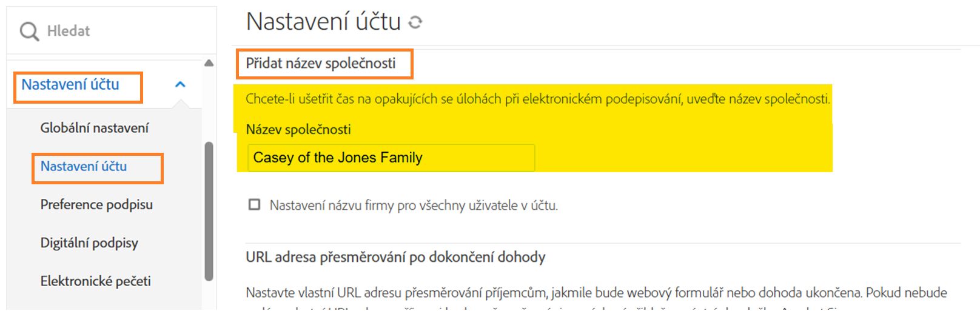Click the Hledat search field
Viewport: 980px width, 311px height.
[121, 31]
